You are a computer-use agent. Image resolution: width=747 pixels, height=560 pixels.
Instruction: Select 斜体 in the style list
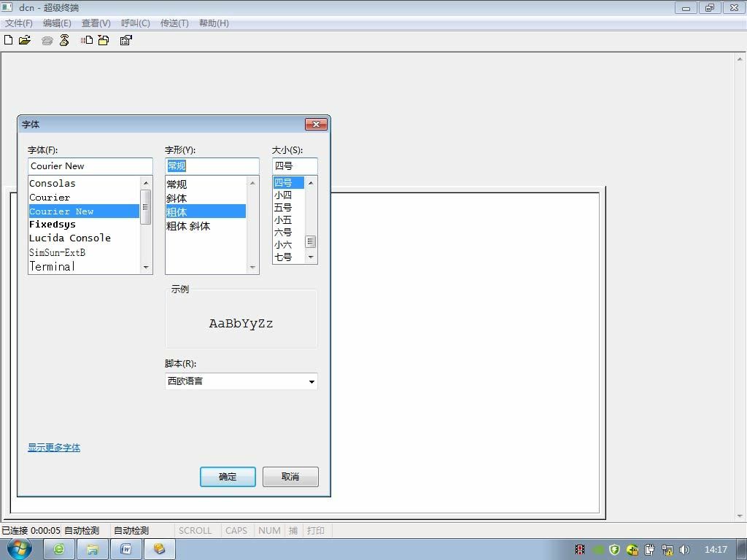point(206,198)
